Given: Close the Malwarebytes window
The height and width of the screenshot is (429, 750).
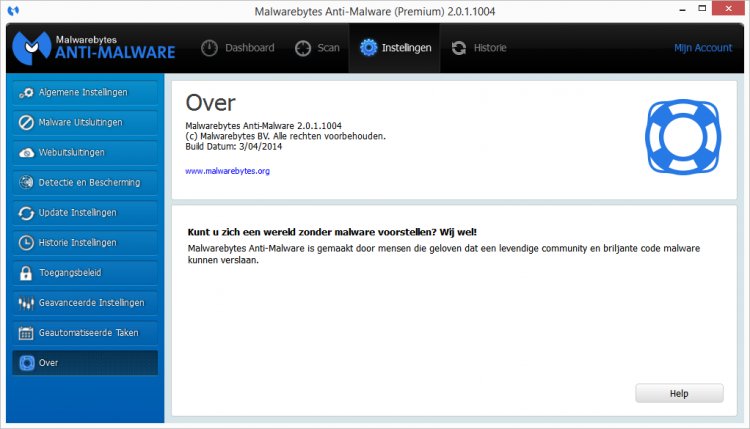Looking at the screenshot, I should coord(728,9).
